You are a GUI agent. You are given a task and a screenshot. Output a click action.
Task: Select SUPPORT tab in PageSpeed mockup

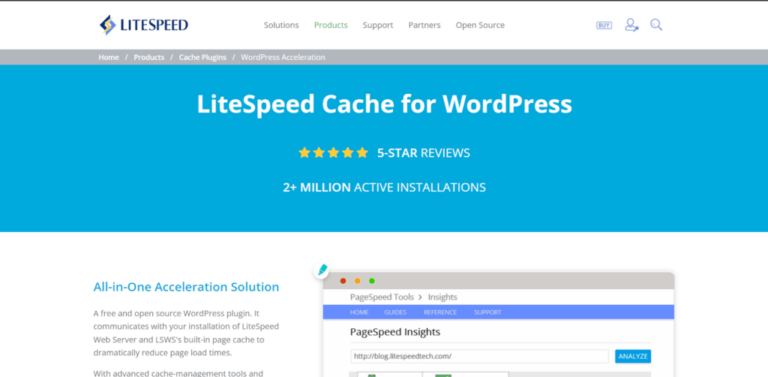[x=487, y=312]
